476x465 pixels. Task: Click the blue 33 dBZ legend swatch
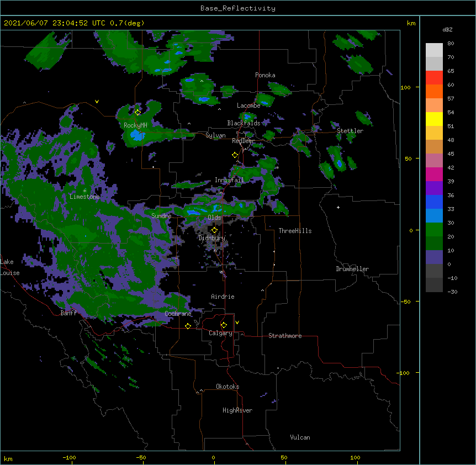tap(434, 202)
